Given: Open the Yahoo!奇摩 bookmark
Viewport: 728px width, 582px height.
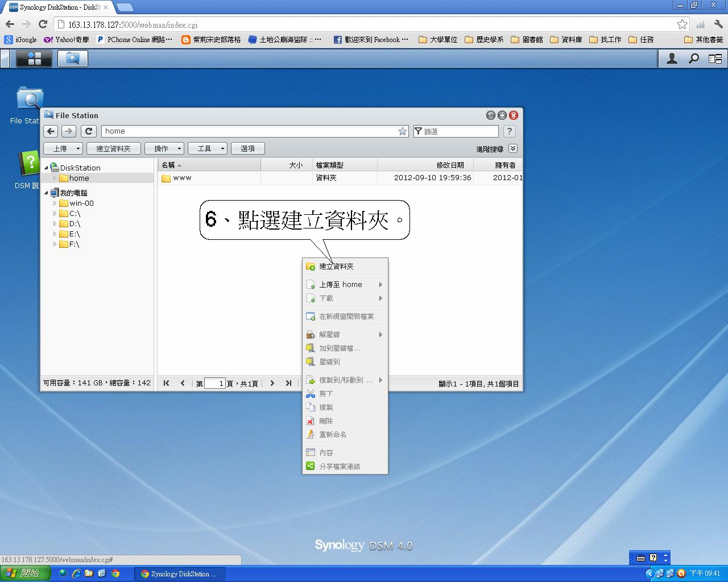Looking at the screenshot, I should (67, 39).
